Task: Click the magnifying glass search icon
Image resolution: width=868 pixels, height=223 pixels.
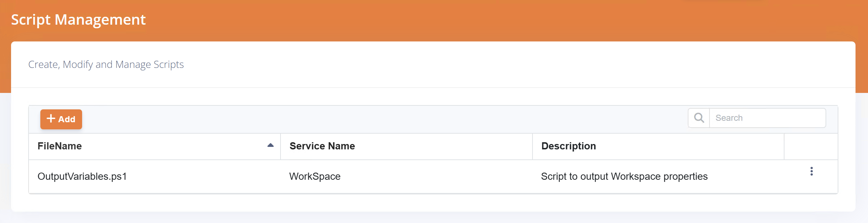Action: click(699, 118)
